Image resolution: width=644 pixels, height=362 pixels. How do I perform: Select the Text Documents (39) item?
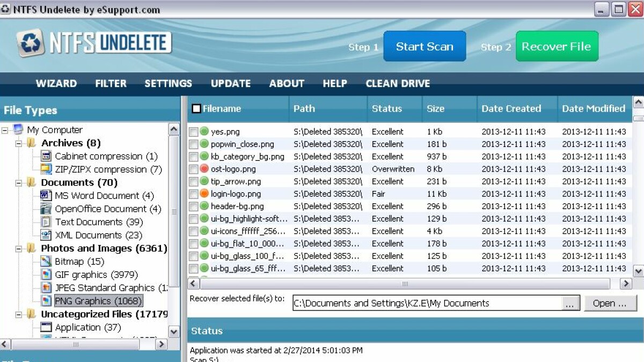tap(99, 222)
